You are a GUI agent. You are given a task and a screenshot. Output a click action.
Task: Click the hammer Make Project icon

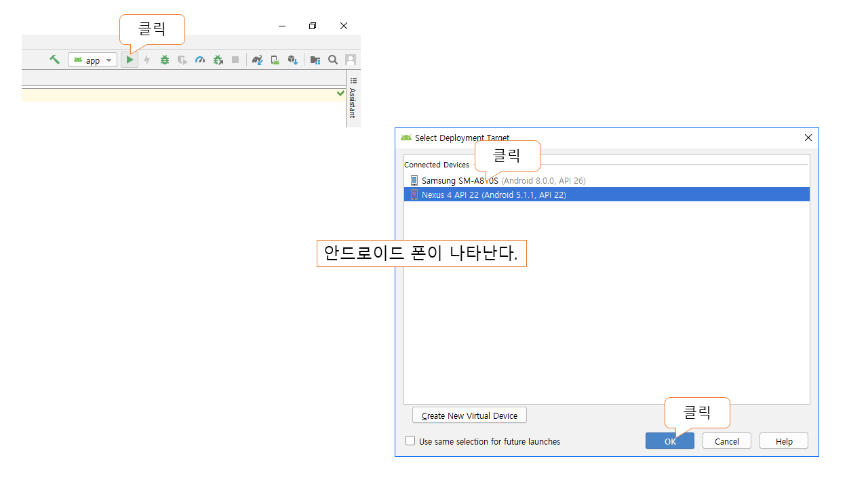[54, 60]
